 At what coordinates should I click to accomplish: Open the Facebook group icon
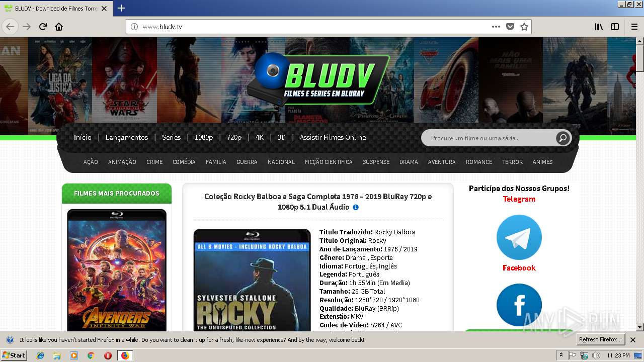[x=519, y=305]
